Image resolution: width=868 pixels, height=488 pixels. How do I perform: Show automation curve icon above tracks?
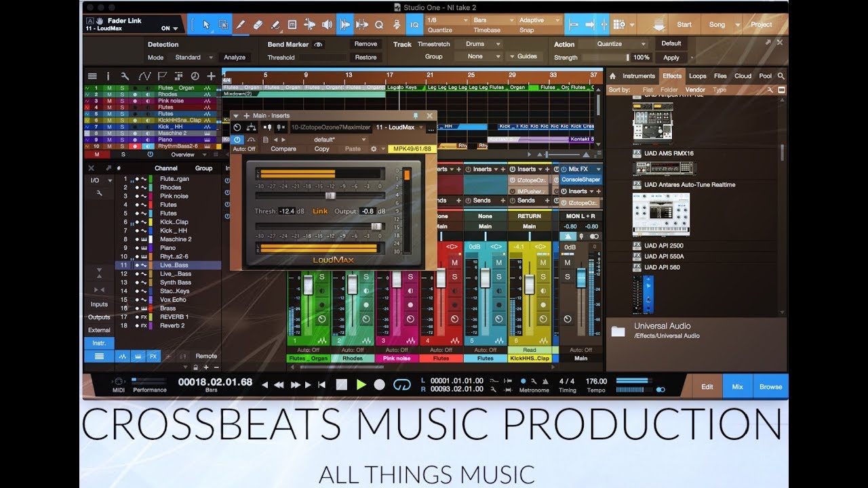144,76
